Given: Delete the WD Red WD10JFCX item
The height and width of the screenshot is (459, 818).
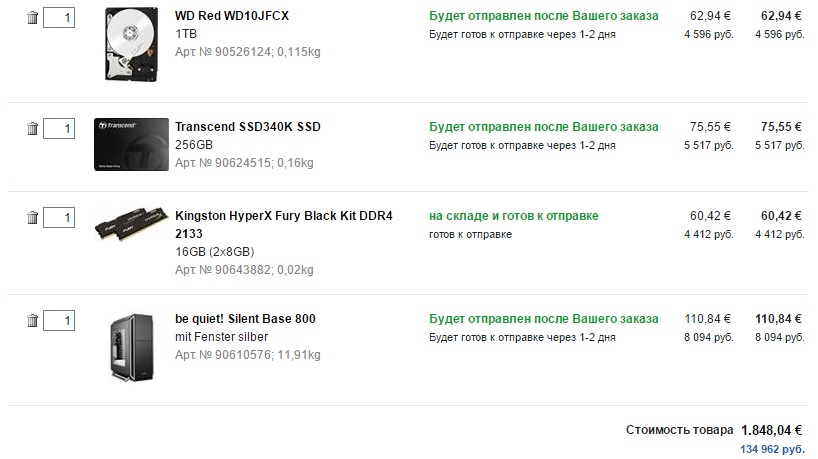Looking at the screenshot, I should tap(32, 18).
